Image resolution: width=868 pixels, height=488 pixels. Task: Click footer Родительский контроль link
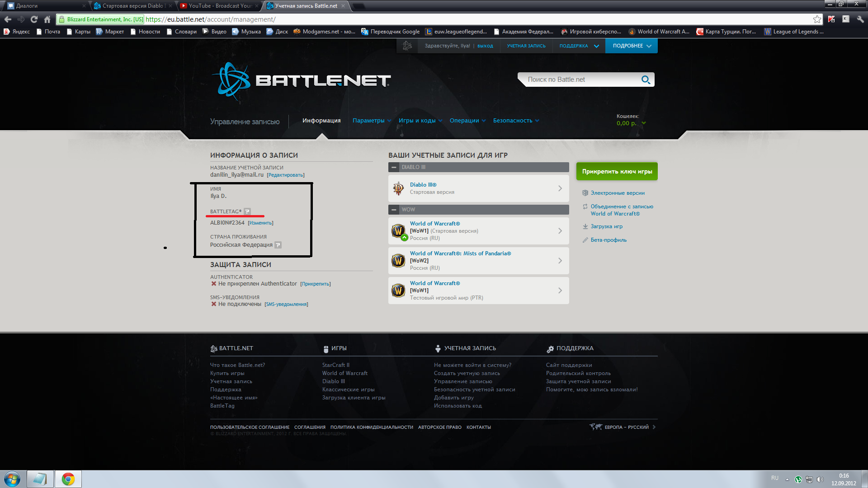click(x=578, y=373)
